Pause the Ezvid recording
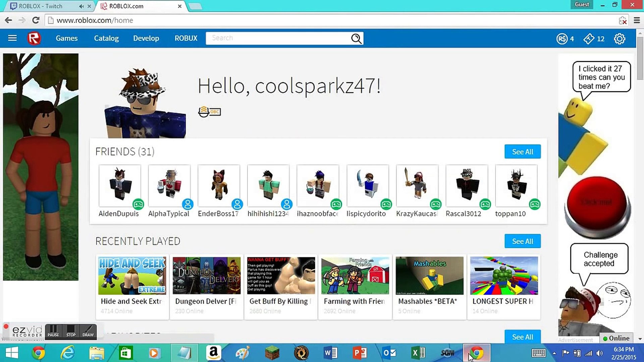 coord(53,330)
